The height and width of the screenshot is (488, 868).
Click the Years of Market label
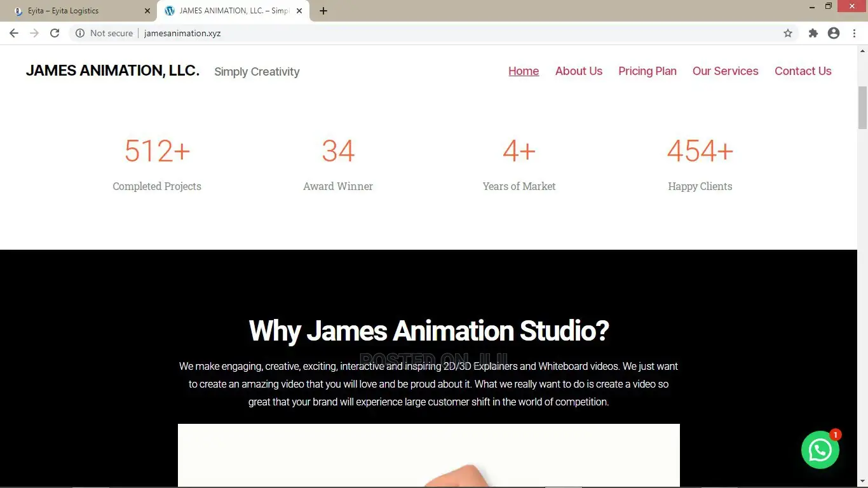pos(519,186)
